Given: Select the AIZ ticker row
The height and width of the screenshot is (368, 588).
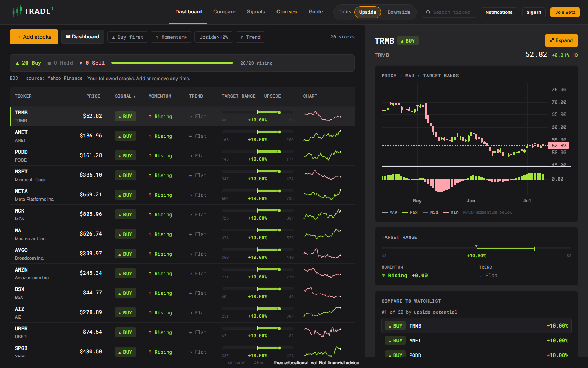Looking at the screenshot, I should tap(182, 313).
